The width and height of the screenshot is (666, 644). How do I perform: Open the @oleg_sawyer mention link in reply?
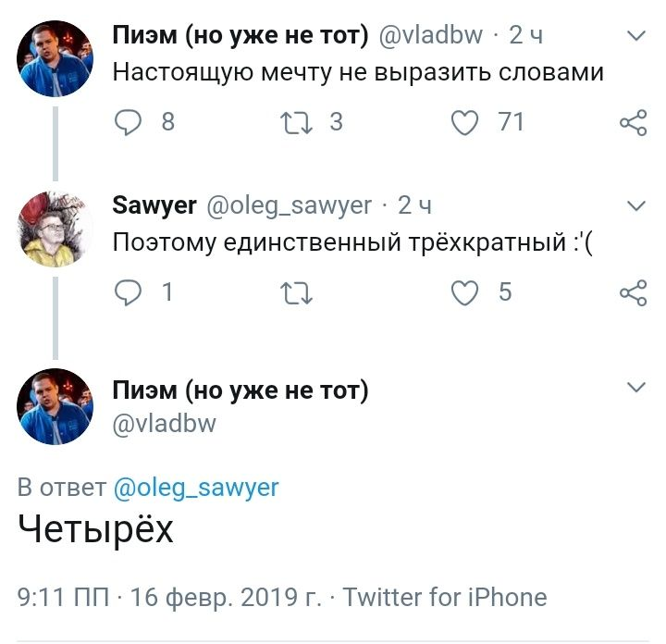point(195,488)
